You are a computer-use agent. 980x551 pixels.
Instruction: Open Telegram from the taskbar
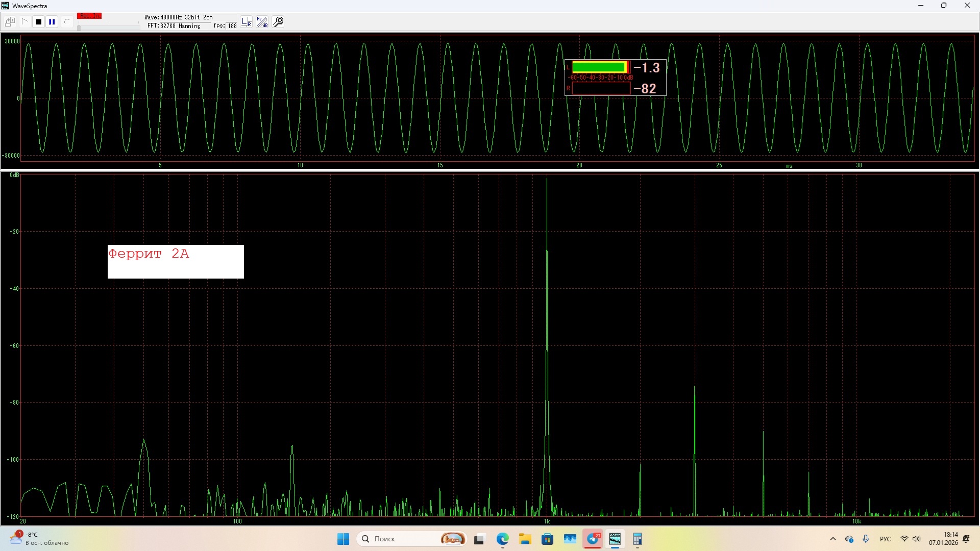coord(593,539)
